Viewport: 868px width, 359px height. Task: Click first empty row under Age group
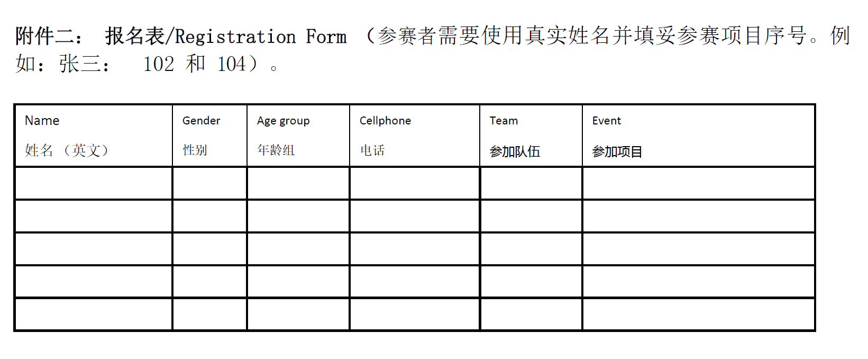[x=298, y=183]
